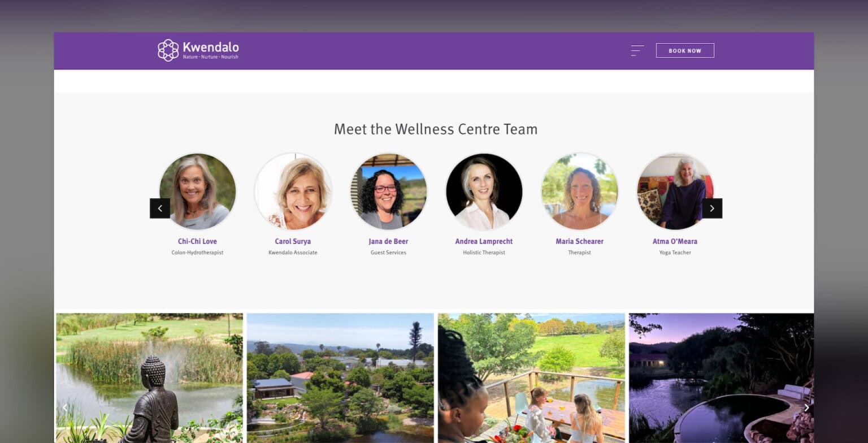Open the aerial village view photo
Screen dimensions: 868x443
pos(340,378)
